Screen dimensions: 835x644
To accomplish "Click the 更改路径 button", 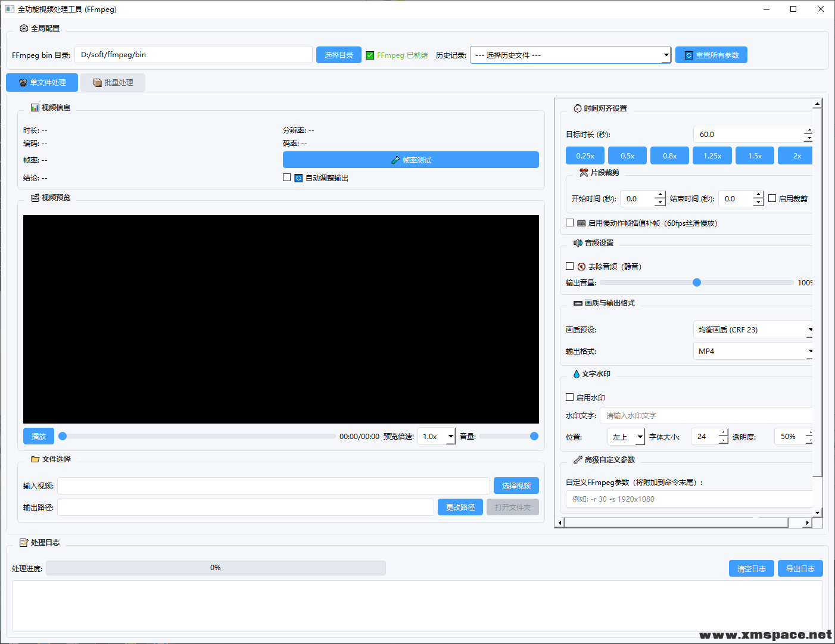I will point(460,507).
